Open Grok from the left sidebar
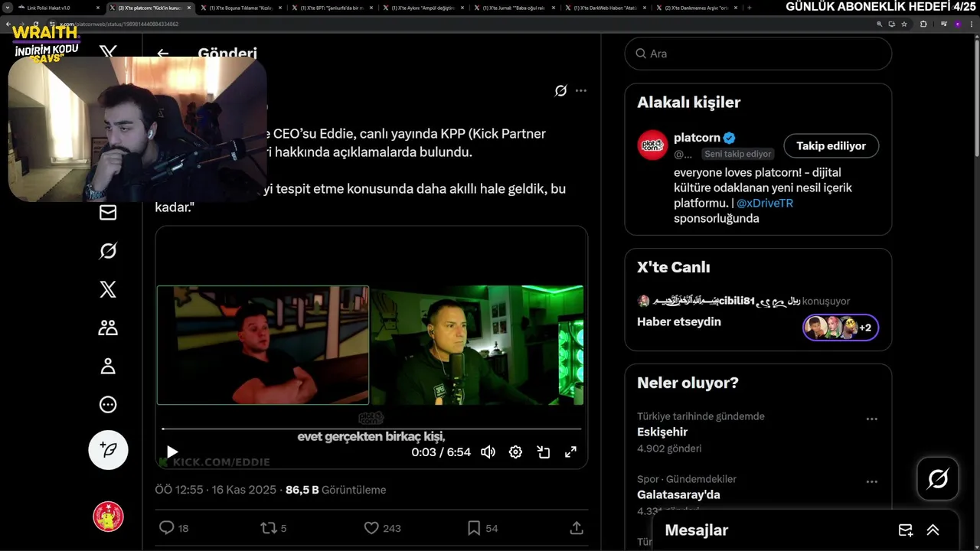Viewport: 980px width, 551px height. 108,251
